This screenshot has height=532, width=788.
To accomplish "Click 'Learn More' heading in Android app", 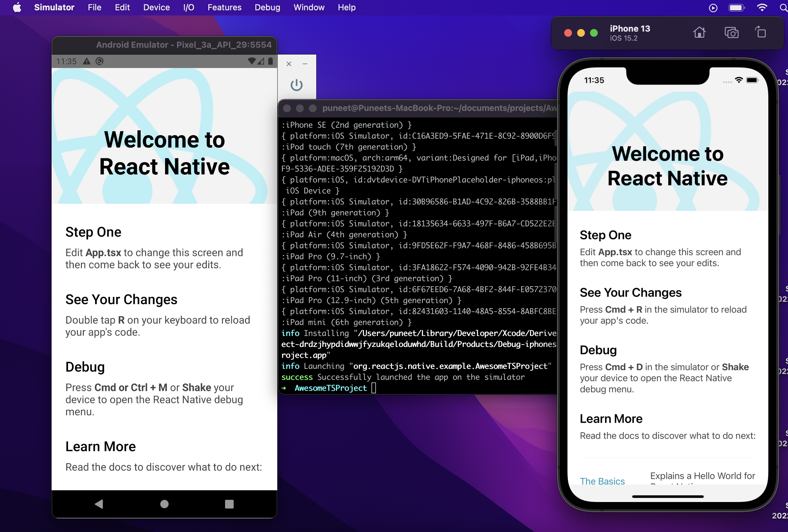I will [x=101, y=447].
